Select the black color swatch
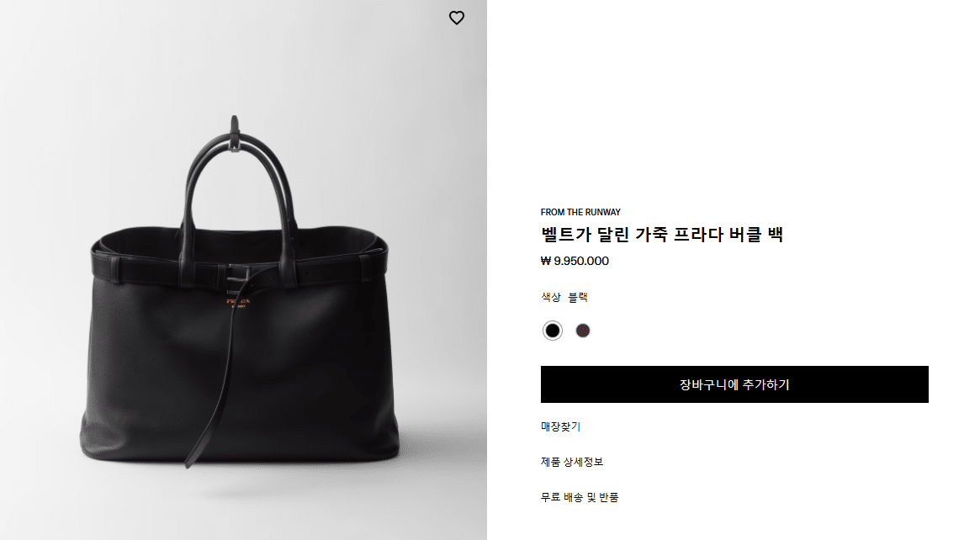The width and height of the screenshot is (980, 540). coord(553,331)
